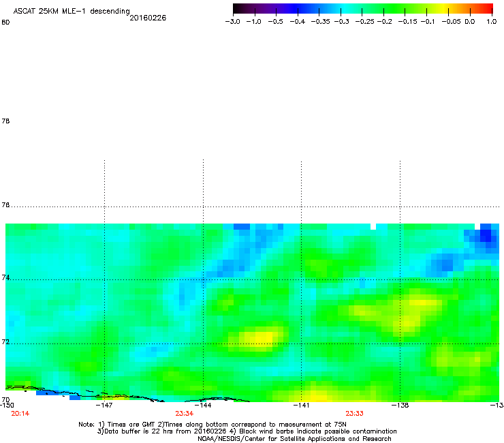Click the red 20:14 time stamp
The image size is (504, 443).
[20, 414]
